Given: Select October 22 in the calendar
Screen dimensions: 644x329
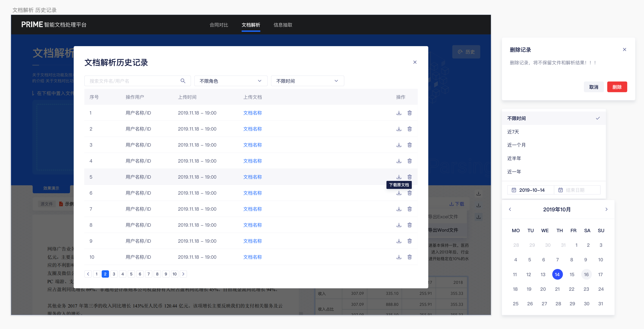Looking at the screenshot, I should point(571,289).
